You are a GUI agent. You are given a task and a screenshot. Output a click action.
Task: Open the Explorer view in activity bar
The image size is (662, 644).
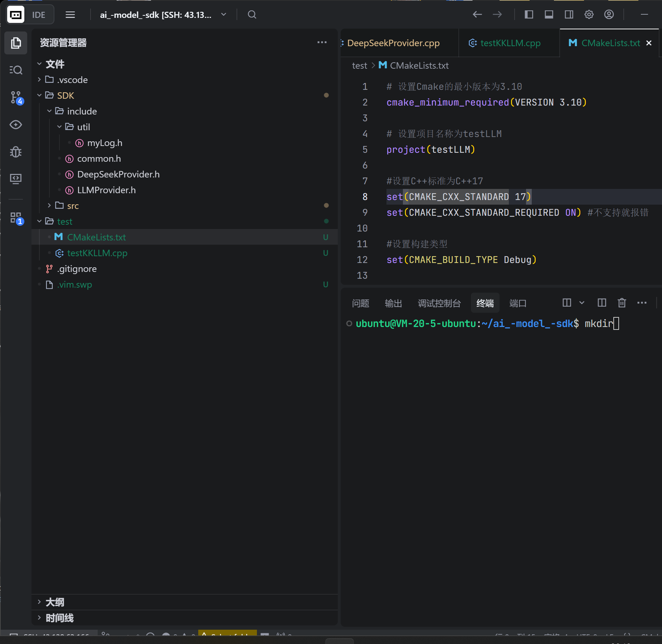coord(16,43)
